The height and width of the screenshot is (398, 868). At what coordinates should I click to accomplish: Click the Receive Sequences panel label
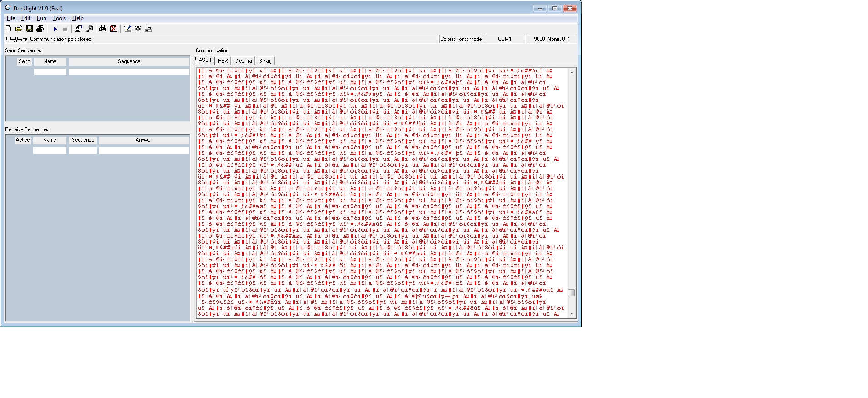27,129
